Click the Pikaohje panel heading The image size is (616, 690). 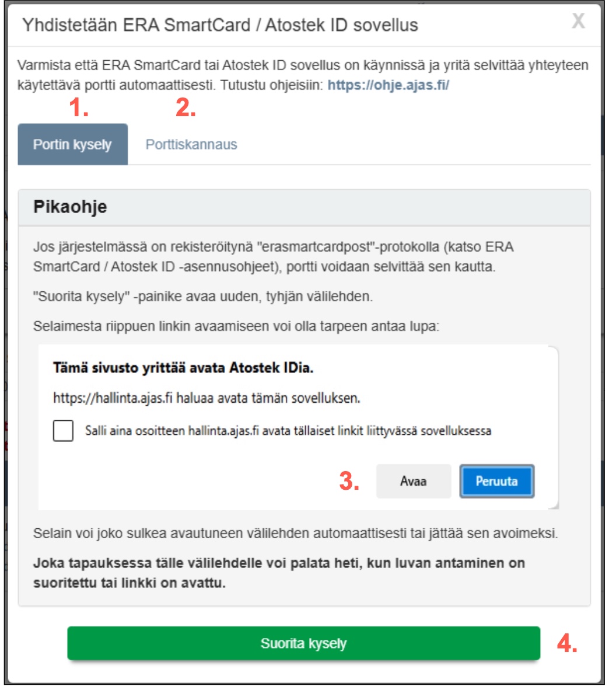(70, 207)
